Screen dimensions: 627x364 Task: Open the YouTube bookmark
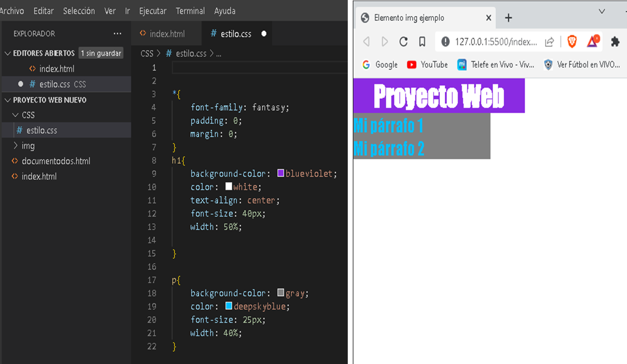pyautogui.click(x=427, y=64)
